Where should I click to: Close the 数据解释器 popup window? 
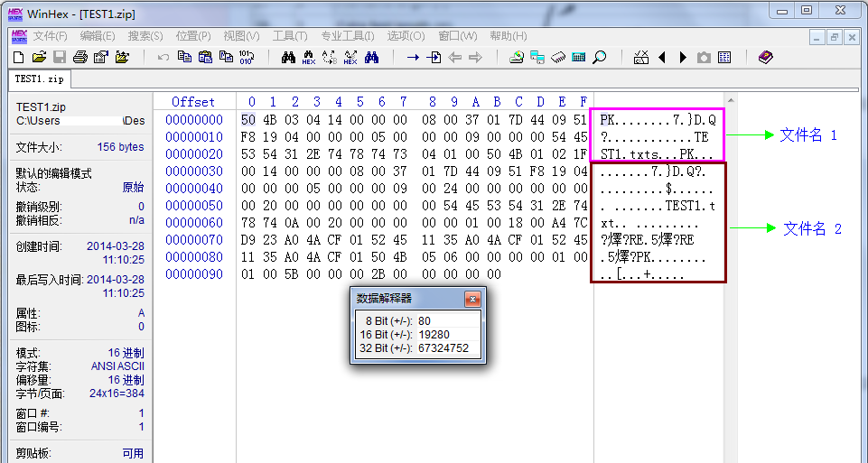pos(472,300)
